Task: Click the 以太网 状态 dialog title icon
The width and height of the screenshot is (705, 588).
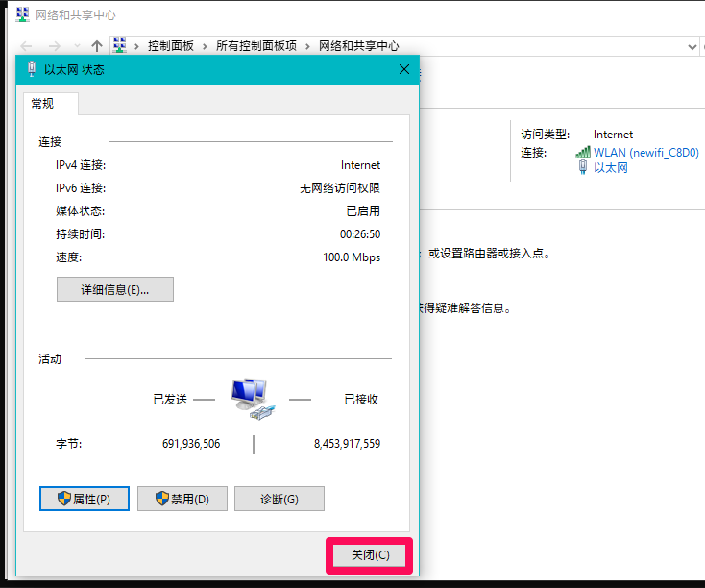Action: [32, 70]
